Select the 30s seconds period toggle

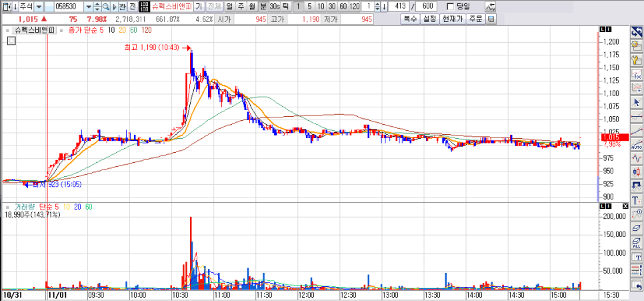(x=275, y=7)
